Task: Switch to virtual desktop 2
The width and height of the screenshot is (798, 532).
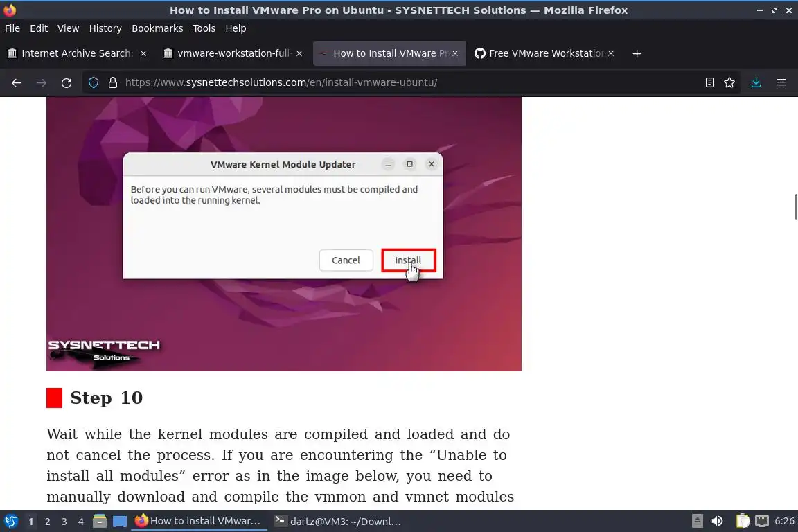Action: pyautogui.click(x=48, y=522)
